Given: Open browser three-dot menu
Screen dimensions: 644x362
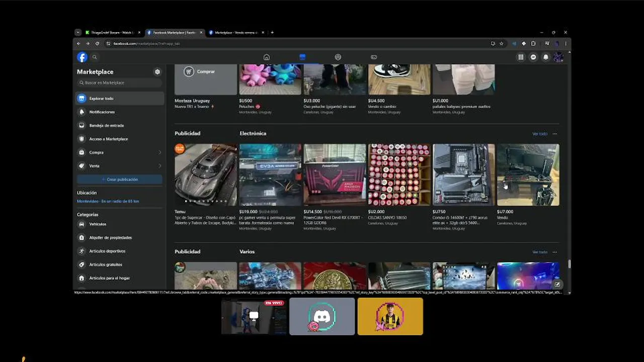Looking at the screenshot, I should point(566,44).
